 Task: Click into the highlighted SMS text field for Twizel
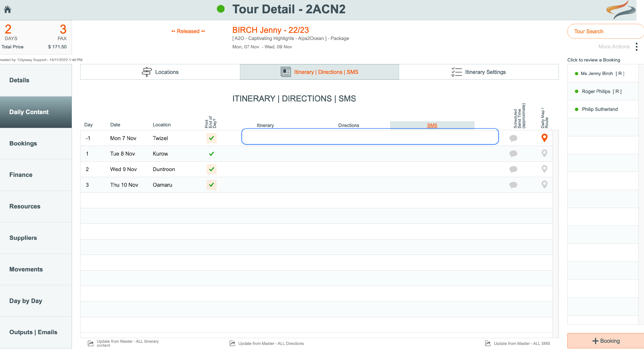[x=370, y=136]
